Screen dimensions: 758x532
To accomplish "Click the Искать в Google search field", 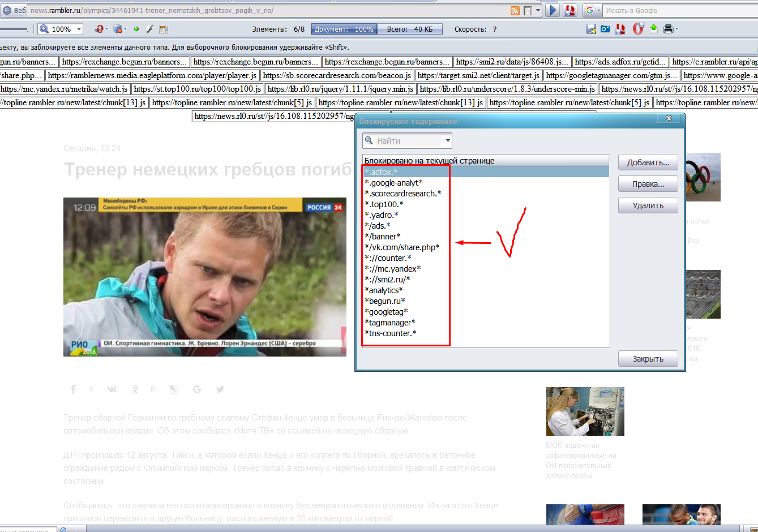I will coord(679,11).
